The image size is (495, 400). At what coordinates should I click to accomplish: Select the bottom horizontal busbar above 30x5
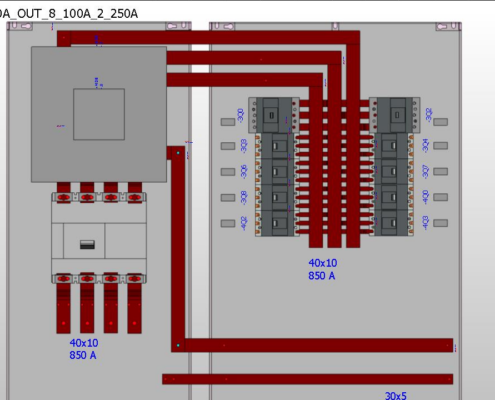pyautogui.click(x=307, y=379)
